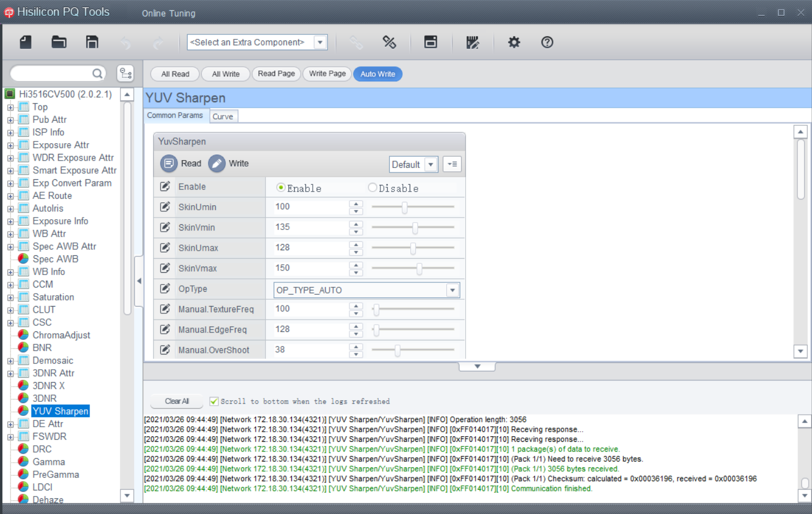812x514 pixels.
Task: Expand the Exposure Attr tree node
Action: pyautogui.click(x=10, y=145)
